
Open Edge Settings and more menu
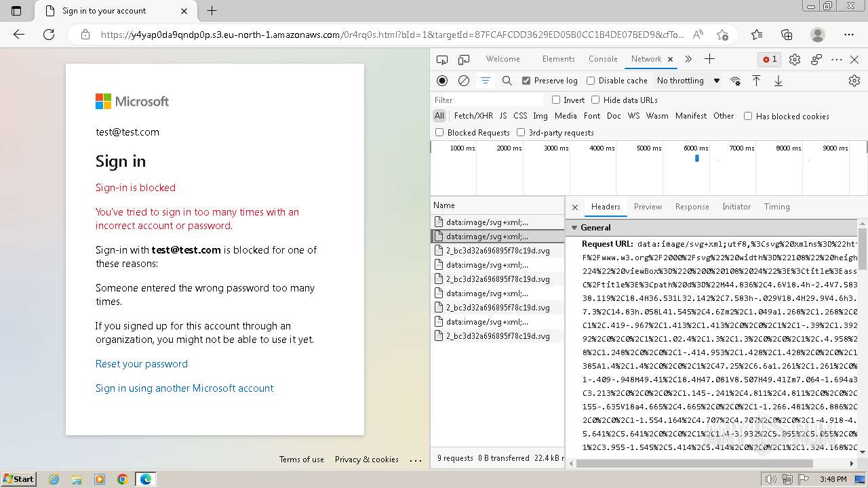point(849,35)
